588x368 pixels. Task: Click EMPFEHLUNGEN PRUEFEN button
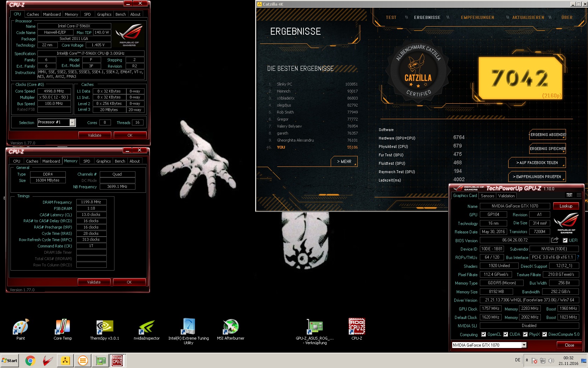[537, 177]
